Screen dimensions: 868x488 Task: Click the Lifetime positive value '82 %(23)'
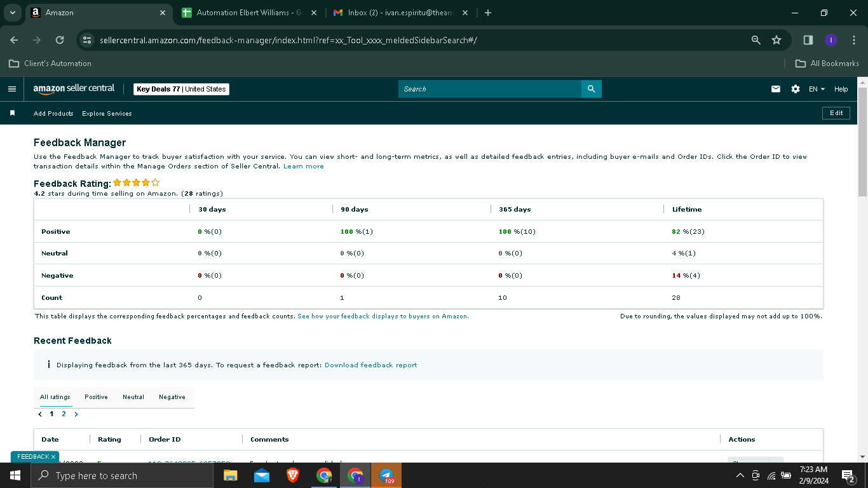[688, 232]
